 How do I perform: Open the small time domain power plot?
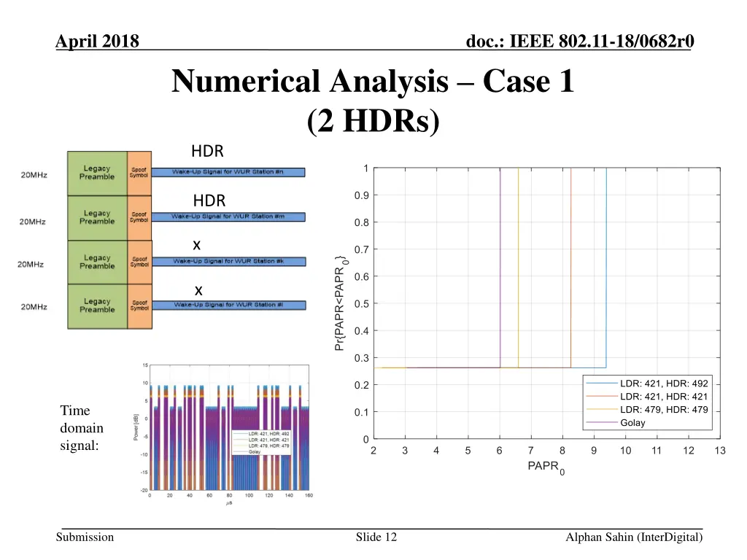click(226, 430)
